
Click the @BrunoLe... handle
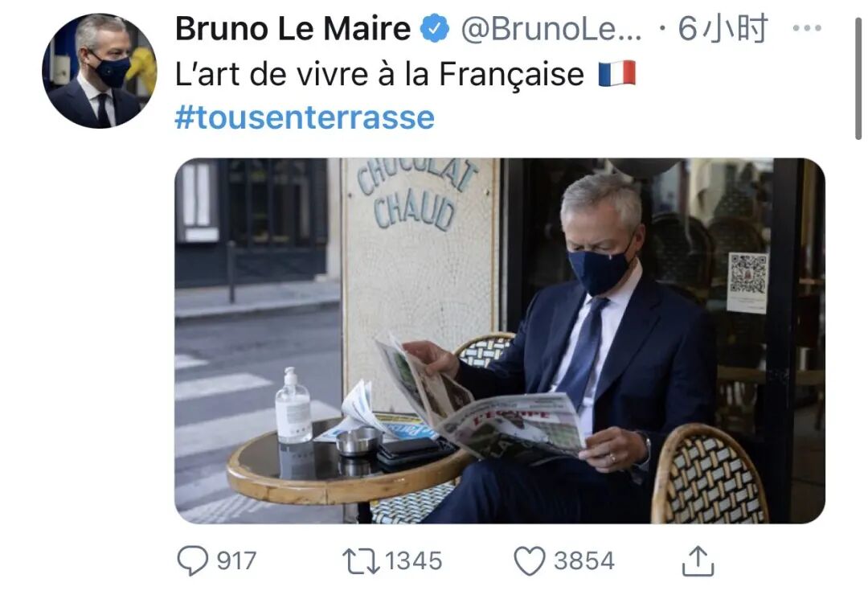point(551,29)
